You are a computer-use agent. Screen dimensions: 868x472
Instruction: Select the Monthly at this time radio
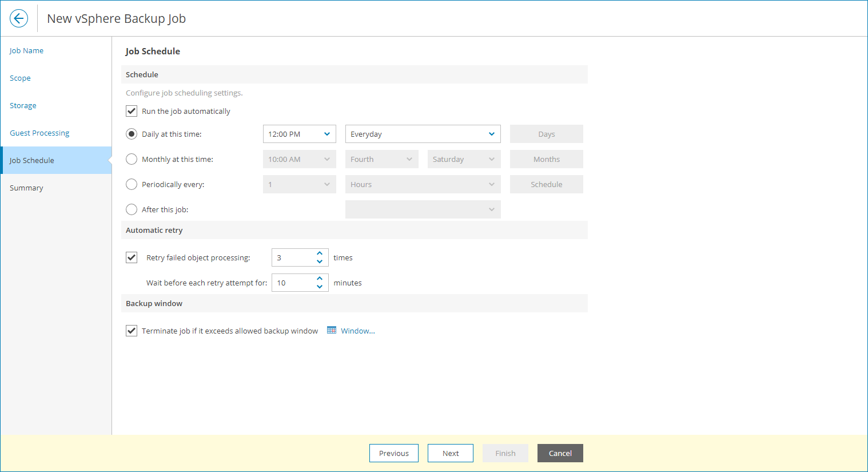[x=132, y=159]
